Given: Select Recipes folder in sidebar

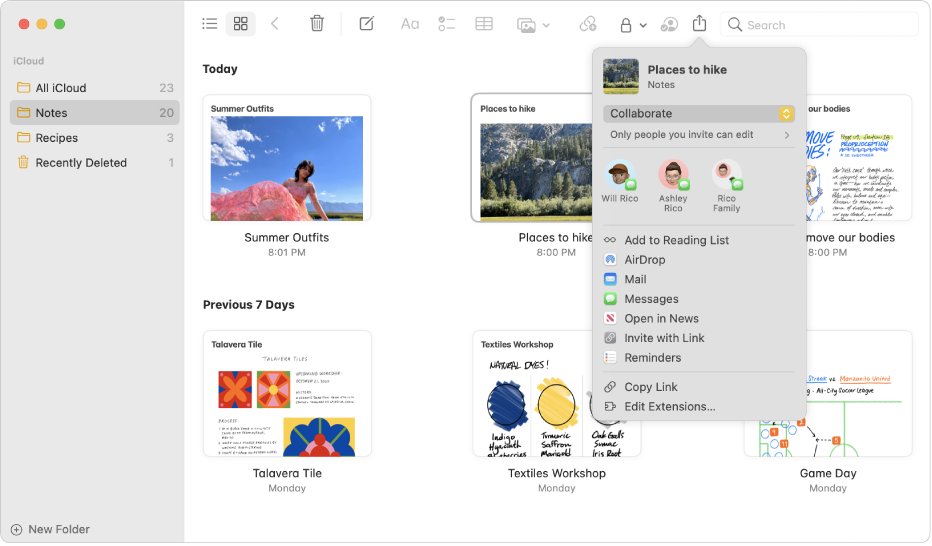Looking at the screenshot, I should pos(57,138).
